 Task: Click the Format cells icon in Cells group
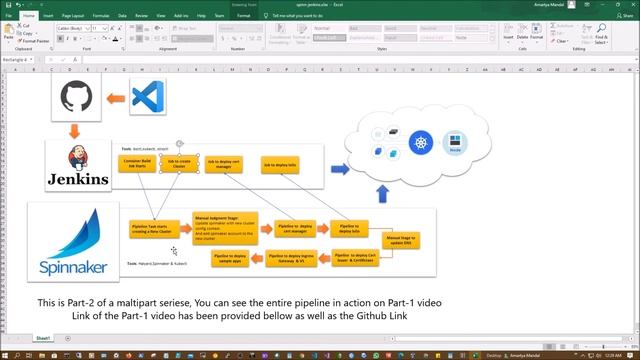coord(537,29)
